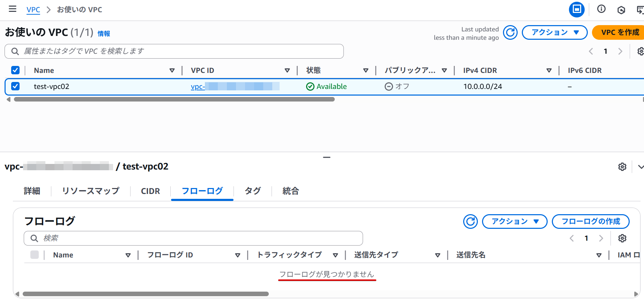
Task: Toggle select-all checkbox in VPC table
Action: [x=15, y=70]
